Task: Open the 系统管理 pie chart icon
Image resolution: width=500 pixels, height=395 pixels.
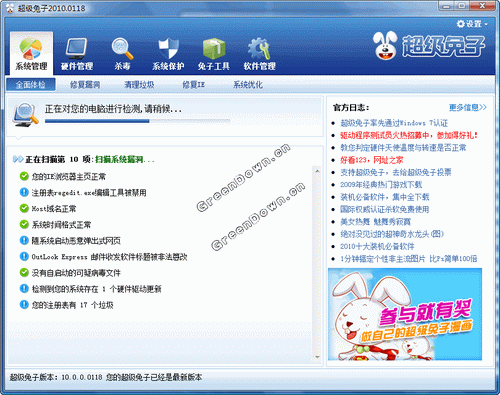Action: pos(31,48)
